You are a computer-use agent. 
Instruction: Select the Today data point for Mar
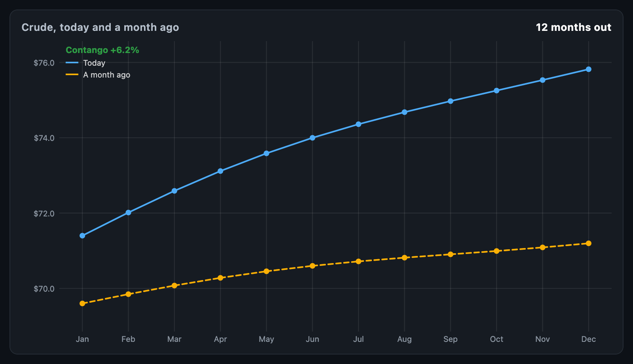[174, 191]
